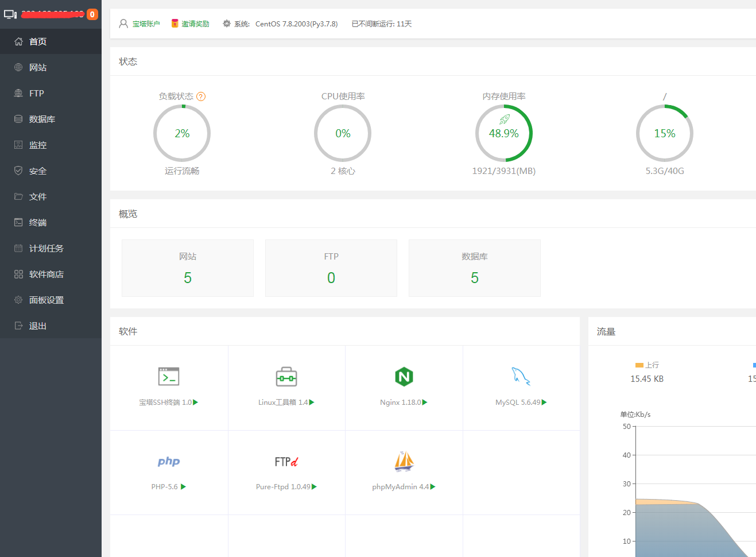This screenshot has width=756, height=557.
Task: Go to FTP in the sidebar
Action: [x=51, y=93]
